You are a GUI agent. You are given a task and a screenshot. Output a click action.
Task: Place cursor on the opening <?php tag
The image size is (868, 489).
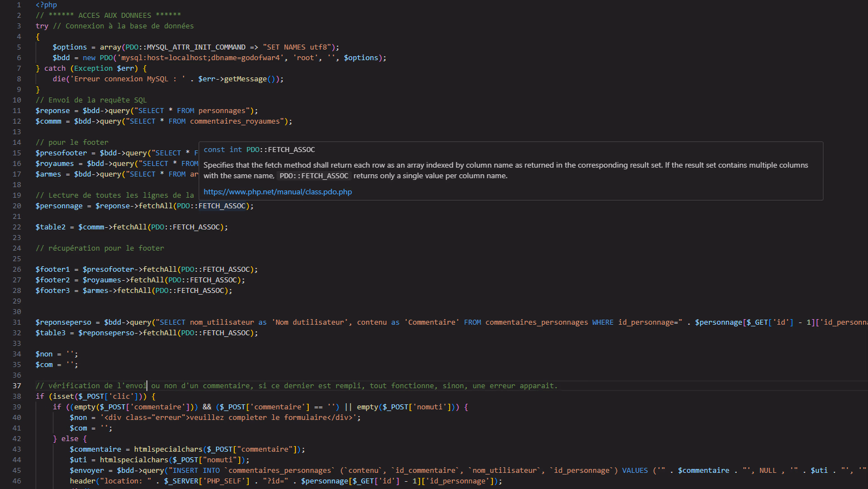[x=46, y=4]
